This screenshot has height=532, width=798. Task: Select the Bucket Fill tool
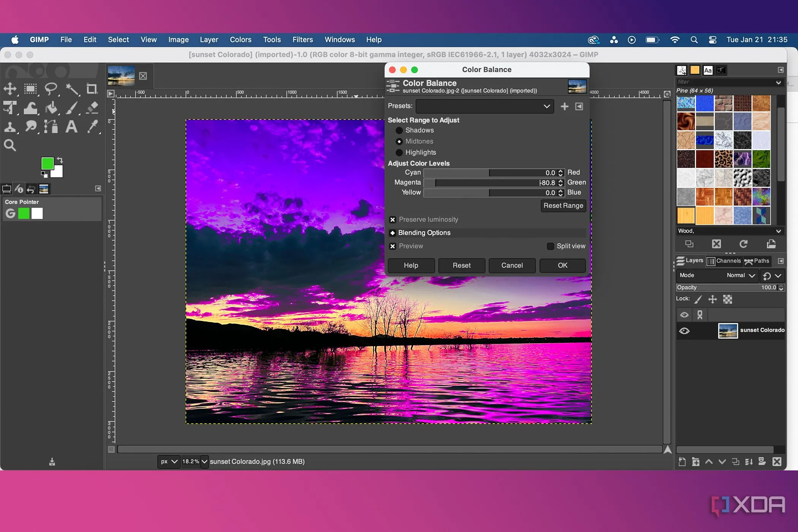[x=51, y=108]
